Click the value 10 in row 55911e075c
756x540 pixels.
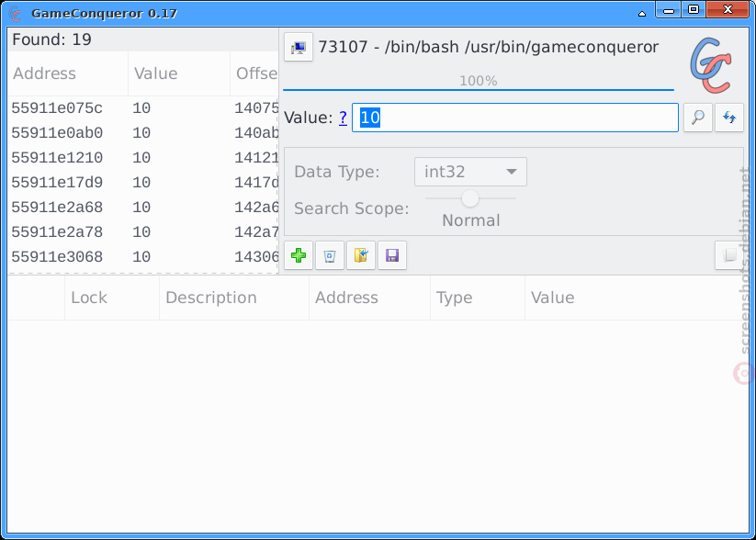coord(141,108)
